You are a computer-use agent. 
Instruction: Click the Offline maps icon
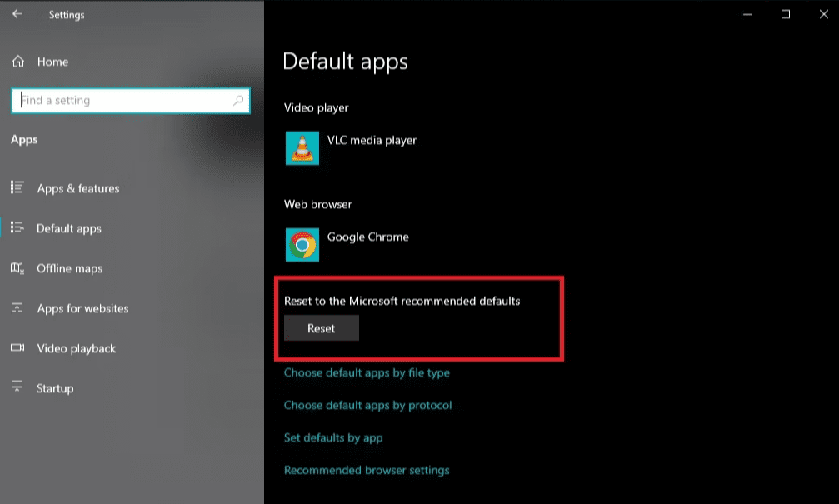click(17, 268)
